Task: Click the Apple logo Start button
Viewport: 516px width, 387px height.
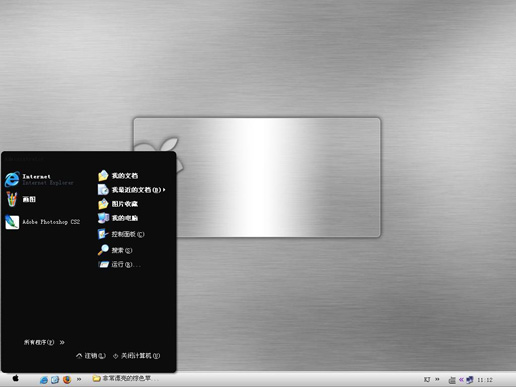Action: tap(16, 379)
